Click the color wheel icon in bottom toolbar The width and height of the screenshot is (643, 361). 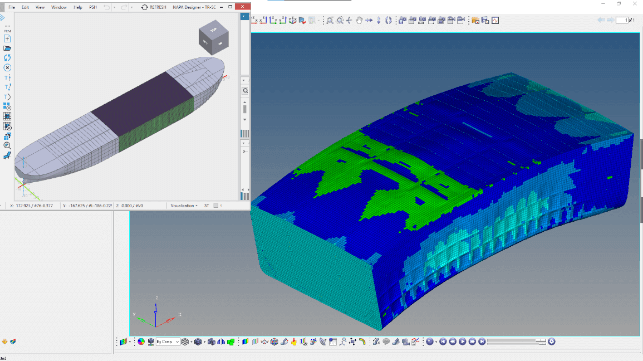(141, 342)
